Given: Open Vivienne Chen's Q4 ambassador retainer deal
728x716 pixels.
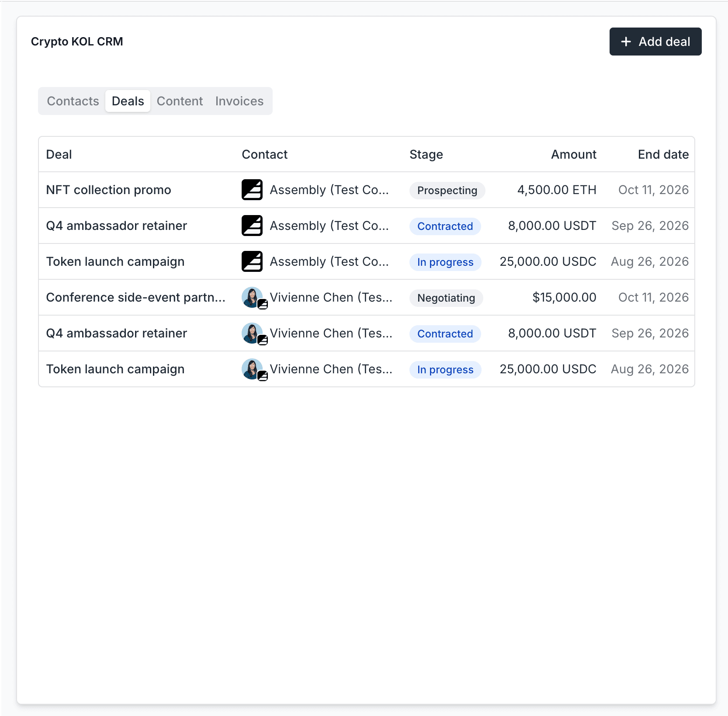Looking at the screenshot, I should tap(116, 333).
